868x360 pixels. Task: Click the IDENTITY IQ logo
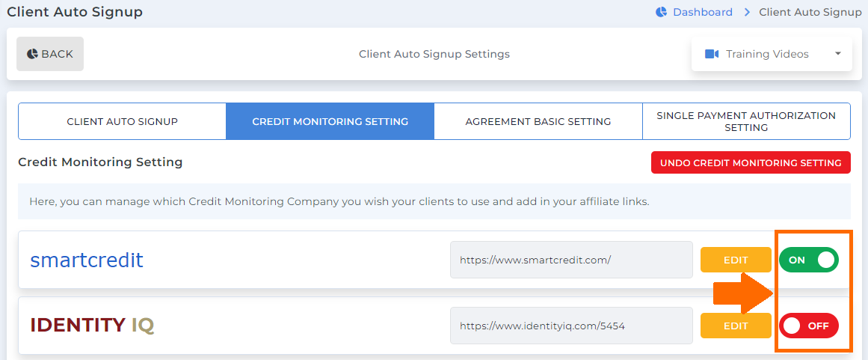(x=92, y=326)
